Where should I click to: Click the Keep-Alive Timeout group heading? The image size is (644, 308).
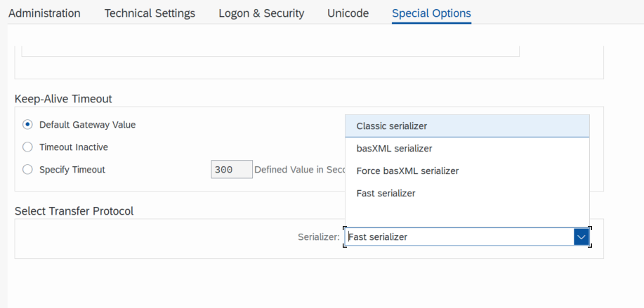coord(63,99)
